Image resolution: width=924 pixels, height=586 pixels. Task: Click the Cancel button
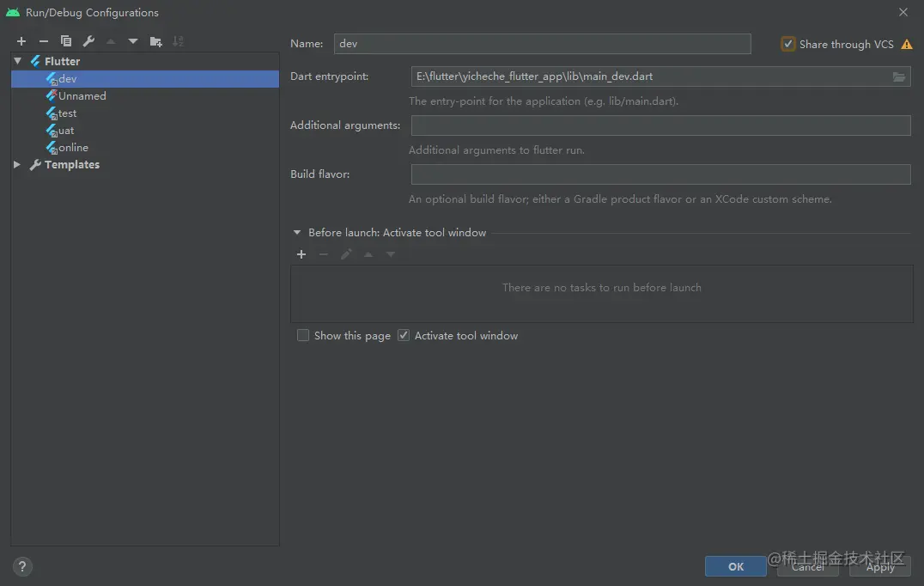807,566
